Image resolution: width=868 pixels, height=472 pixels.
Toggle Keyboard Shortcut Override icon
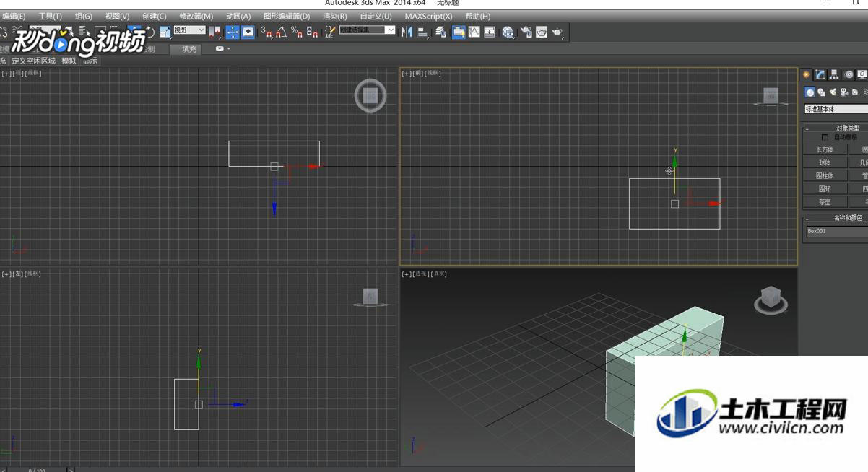pos(248,32)
